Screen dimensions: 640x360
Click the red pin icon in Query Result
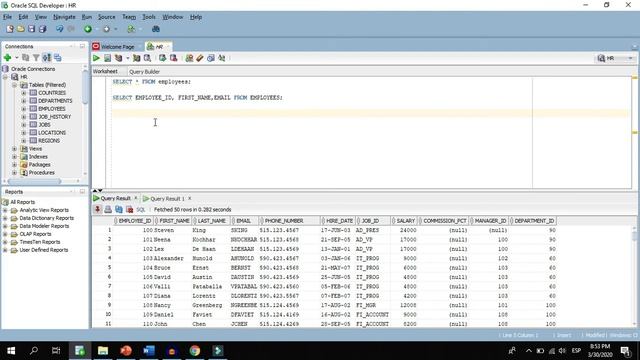tap(98, 209)
